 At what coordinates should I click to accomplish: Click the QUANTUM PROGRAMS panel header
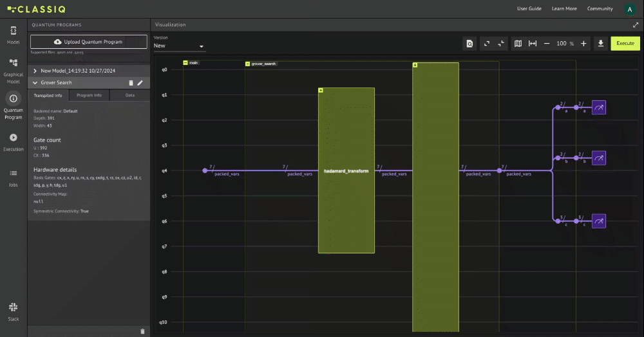tap(57, 25)
